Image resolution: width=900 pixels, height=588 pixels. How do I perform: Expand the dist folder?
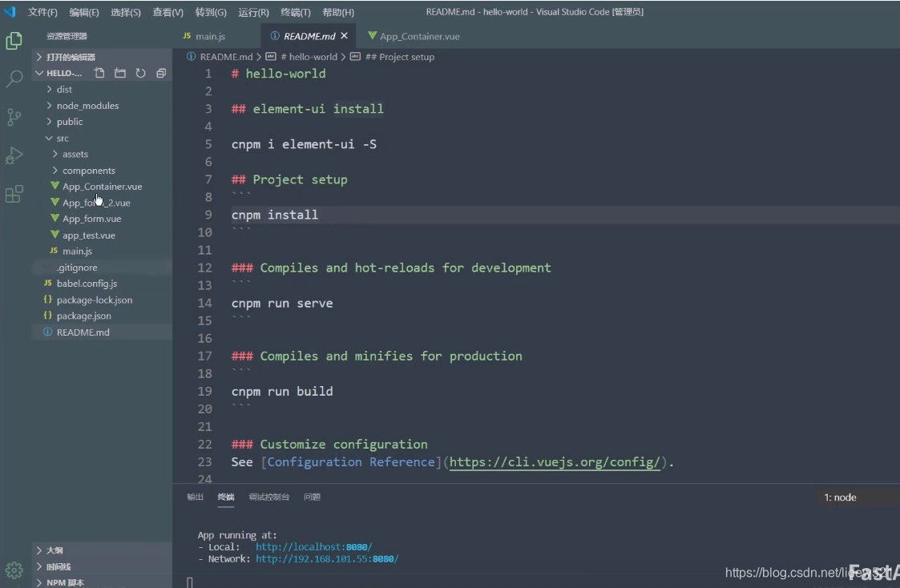click(x=102, y=90)
